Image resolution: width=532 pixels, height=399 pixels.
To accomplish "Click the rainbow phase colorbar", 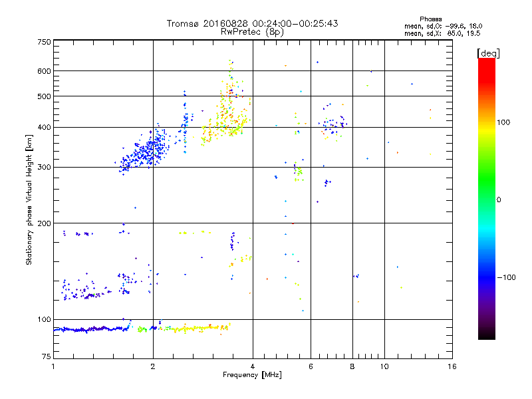I will pyautogui.click(x=487, y=198).
